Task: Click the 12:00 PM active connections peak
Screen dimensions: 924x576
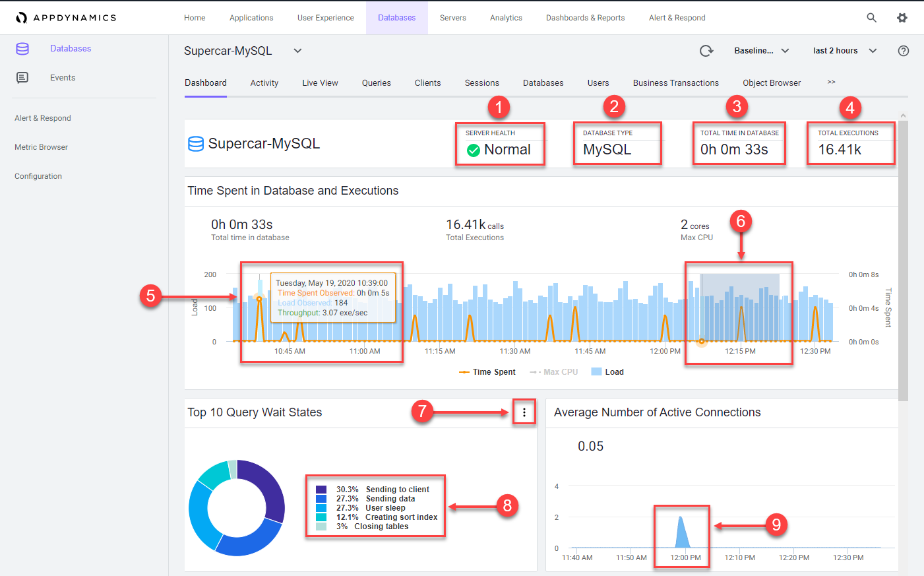Action: [681, 532]
